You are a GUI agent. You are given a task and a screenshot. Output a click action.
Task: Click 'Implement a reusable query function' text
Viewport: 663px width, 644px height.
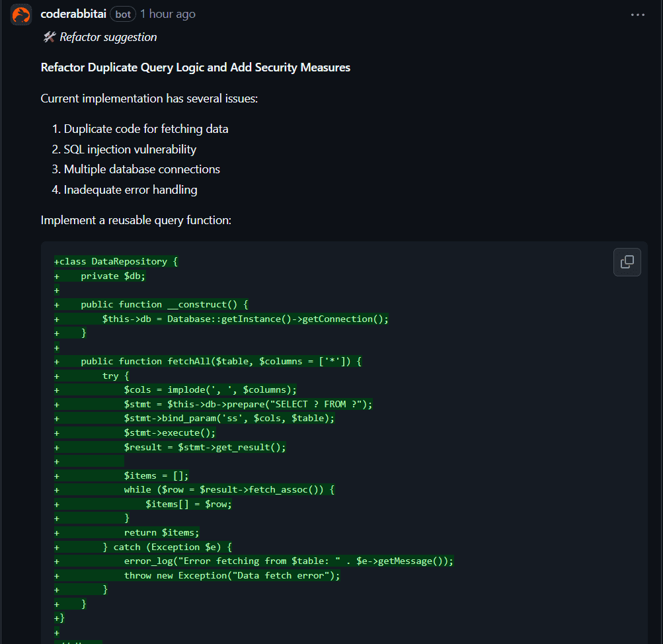[x=136, y=220]
